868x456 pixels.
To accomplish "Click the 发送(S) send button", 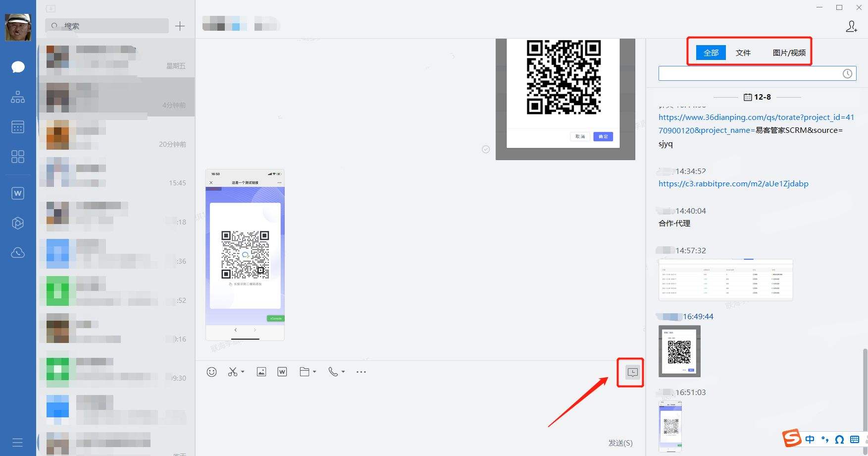I will click(620, 443).
